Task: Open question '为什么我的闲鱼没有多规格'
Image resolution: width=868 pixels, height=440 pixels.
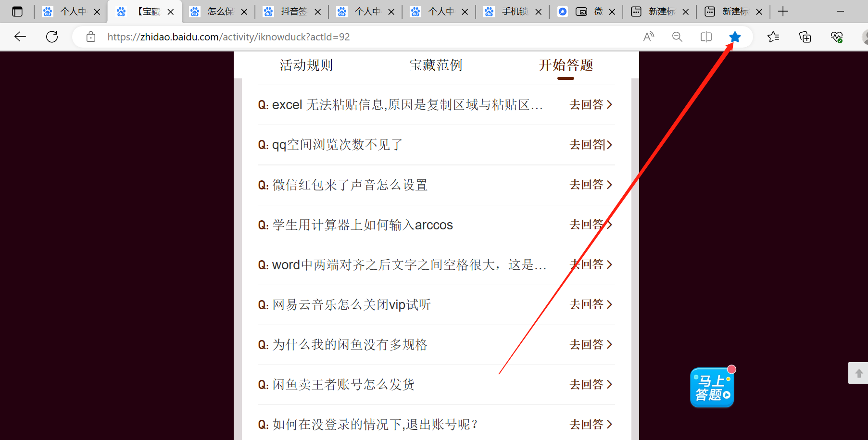Action: pyautogui.click(x=342, y=344)
